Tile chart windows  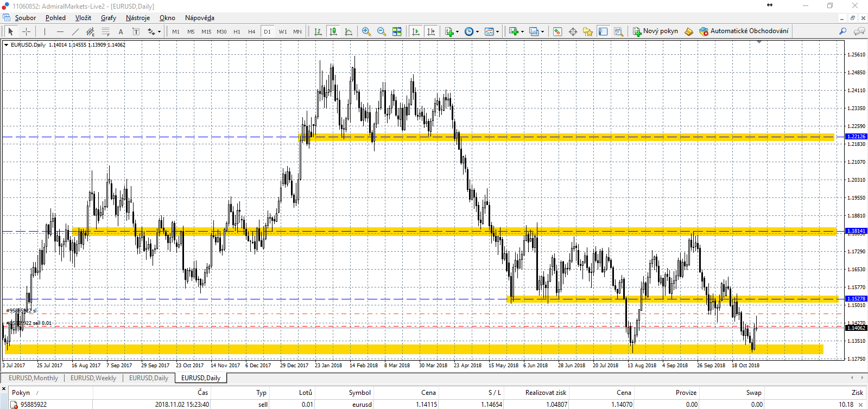(x=397, y=31)
